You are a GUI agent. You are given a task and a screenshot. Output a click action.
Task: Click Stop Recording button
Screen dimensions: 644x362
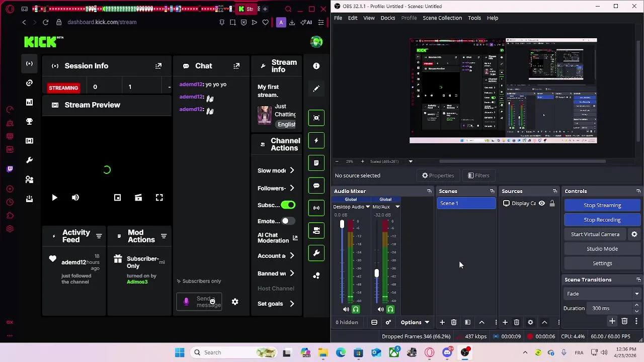tap(602, 220)
